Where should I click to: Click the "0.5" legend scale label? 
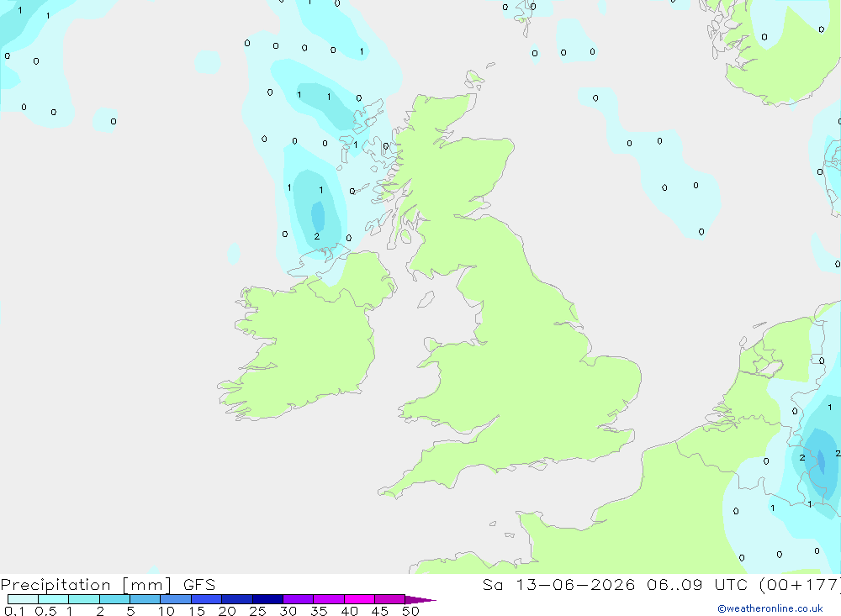[45, 611]
